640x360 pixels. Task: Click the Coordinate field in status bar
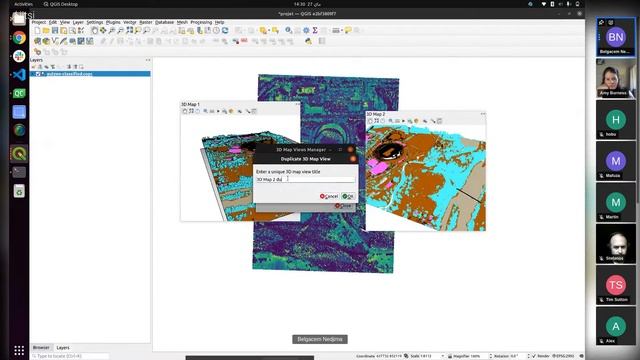[389, 356]
